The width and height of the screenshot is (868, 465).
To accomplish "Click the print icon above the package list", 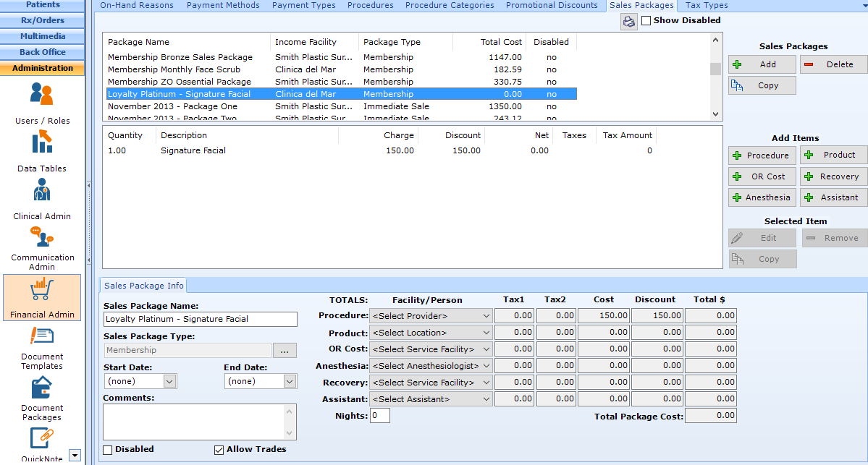I will [628, 21].
